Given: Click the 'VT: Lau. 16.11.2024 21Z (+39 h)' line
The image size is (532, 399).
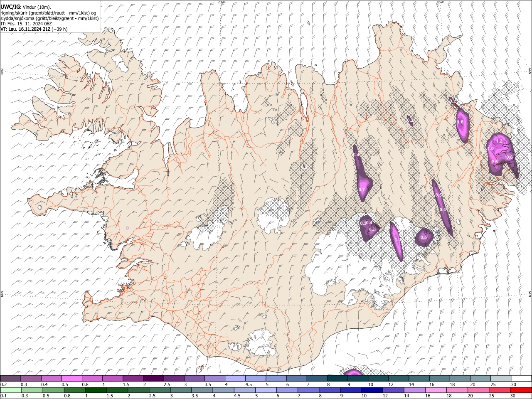Looking at the screenshot, I should click(x=34, y=29).
